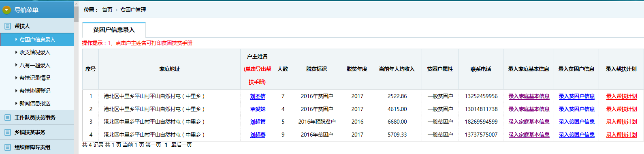Click 录入家庭基本信息 for row 3
The height and width of the screenshot is (154, 644).
point(529,122)
